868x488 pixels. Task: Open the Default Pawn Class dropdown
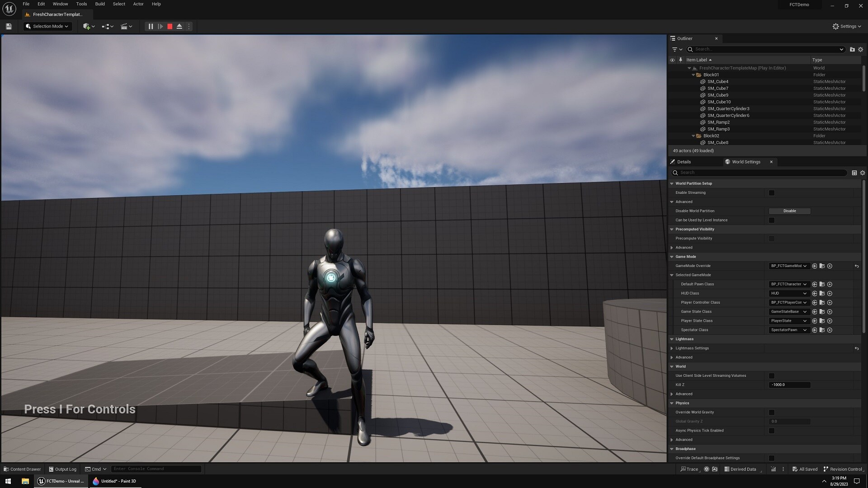pyautogui.click(x=788, y=284)
